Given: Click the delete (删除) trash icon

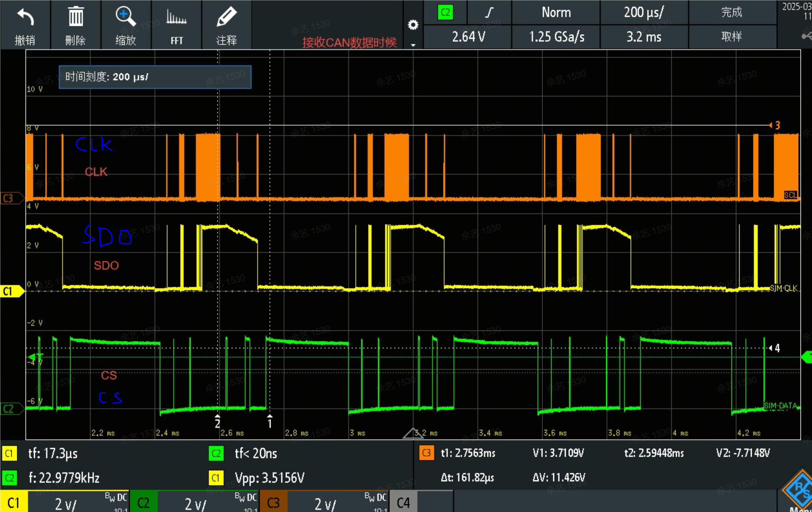Looking at the screenshot, I should (76, 16).
